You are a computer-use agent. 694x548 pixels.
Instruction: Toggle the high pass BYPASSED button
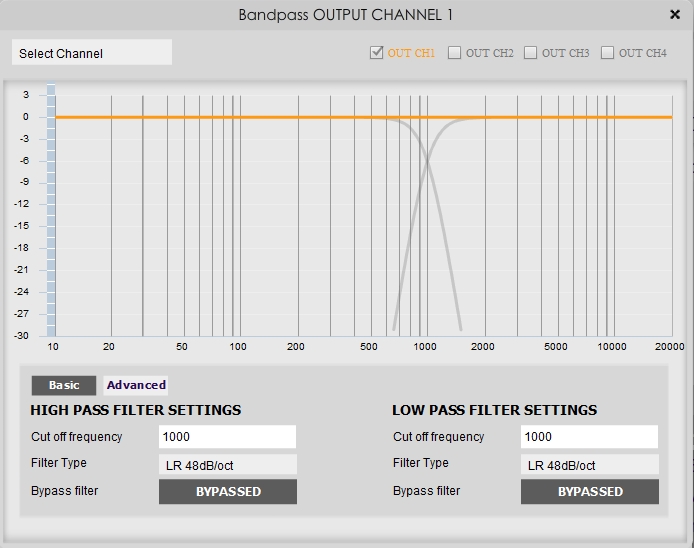[228, 491]
